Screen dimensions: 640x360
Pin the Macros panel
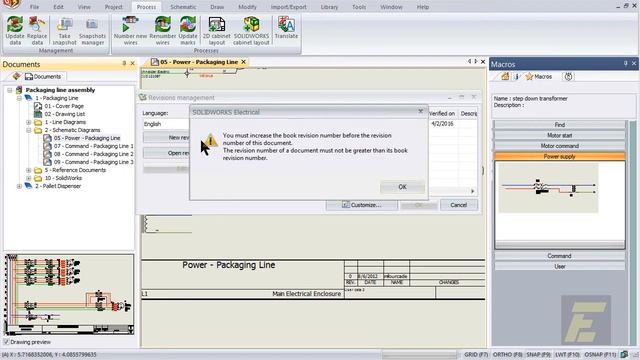[625, 63]
